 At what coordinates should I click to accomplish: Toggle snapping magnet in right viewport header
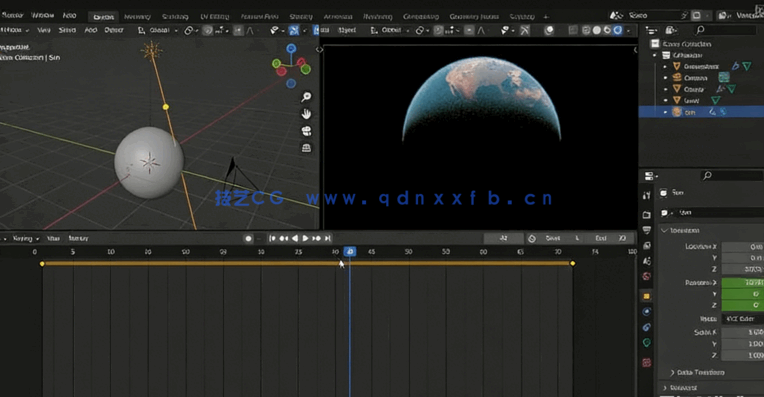(439, 31)
